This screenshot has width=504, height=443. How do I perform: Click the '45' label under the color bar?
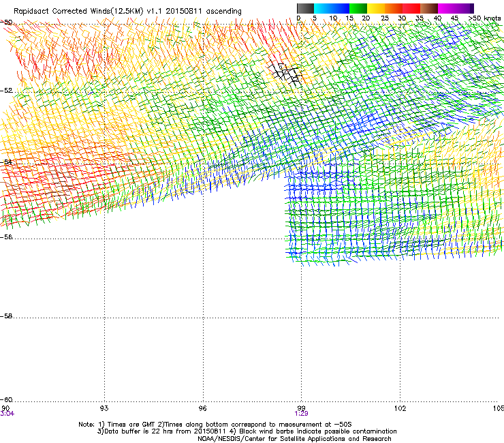point(454,18)
